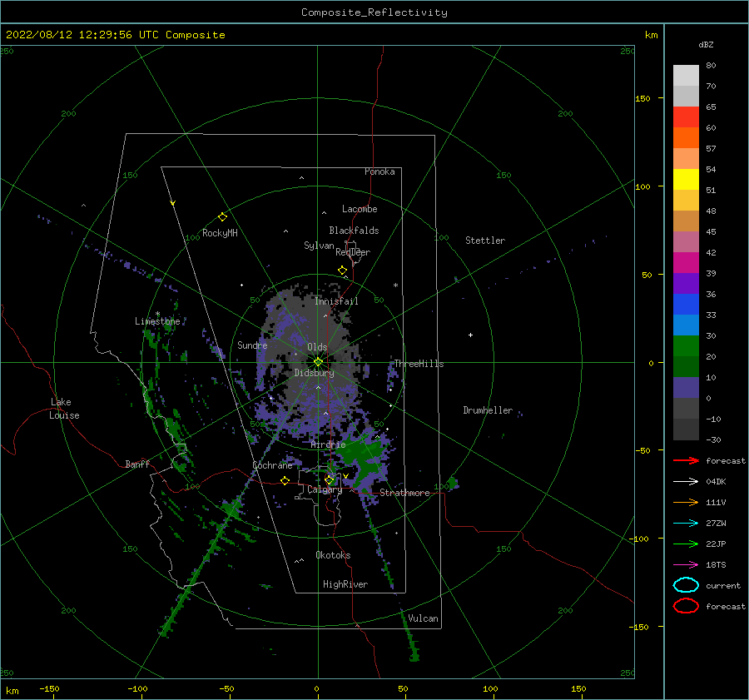This screenshot has height=700, width=749.
Task: Click the 'Okotoks' map label
Action: click(x=333, y=555)
